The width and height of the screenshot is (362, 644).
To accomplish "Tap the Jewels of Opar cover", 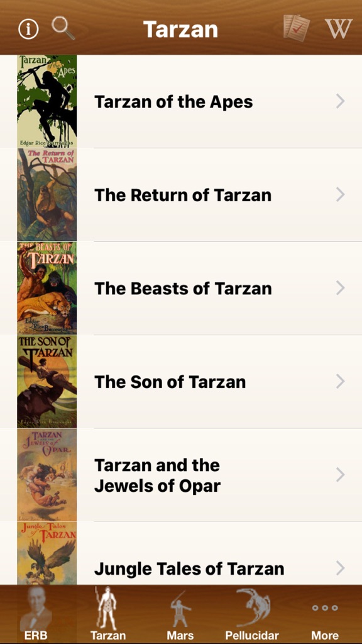I will [x=47, y=475].
